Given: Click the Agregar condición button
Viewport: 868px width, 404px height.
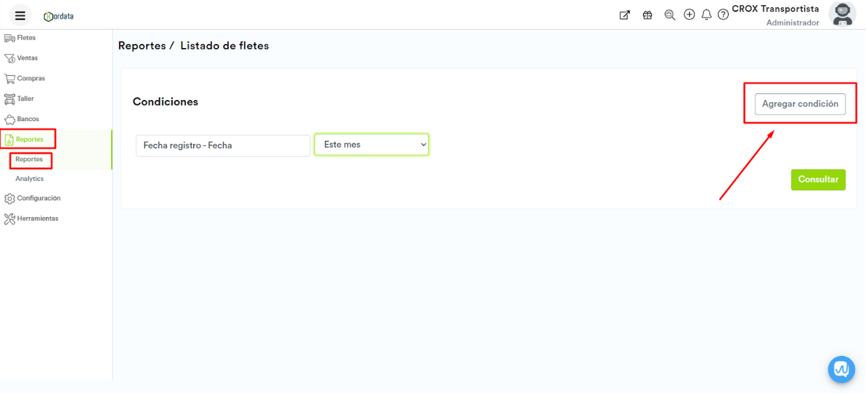Looking at the screenshot, I should point(800,104).
